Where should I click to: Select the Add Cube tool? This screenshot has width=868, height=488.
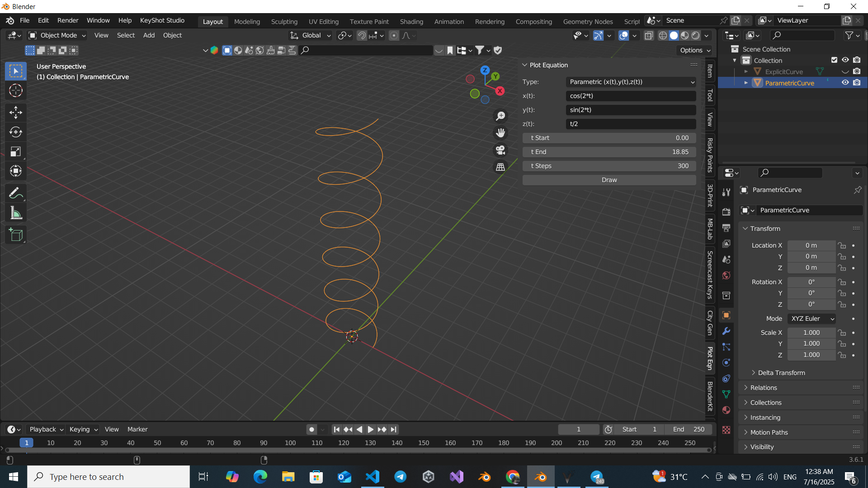(x=16, y=235)
